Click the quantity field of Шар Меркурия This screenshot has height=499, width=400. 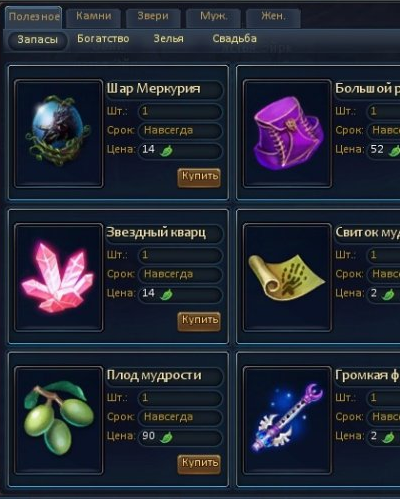(180, 111)
